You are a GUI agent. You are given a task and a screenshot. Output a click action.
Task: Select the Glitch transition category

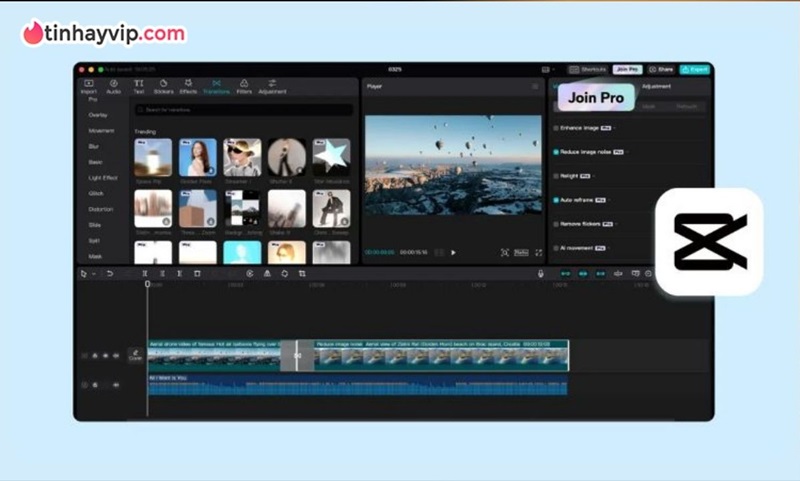click(96, 194)
